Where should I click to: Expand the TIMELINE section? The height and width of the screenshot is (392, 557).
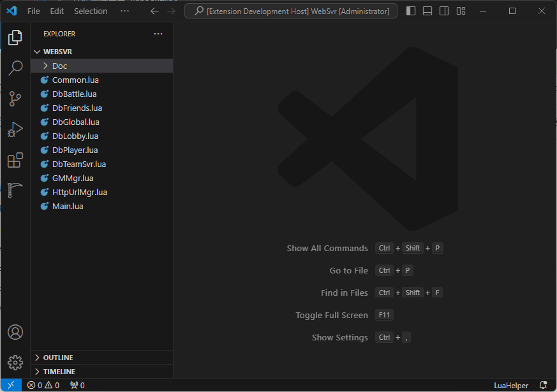[x=102, y=372]
